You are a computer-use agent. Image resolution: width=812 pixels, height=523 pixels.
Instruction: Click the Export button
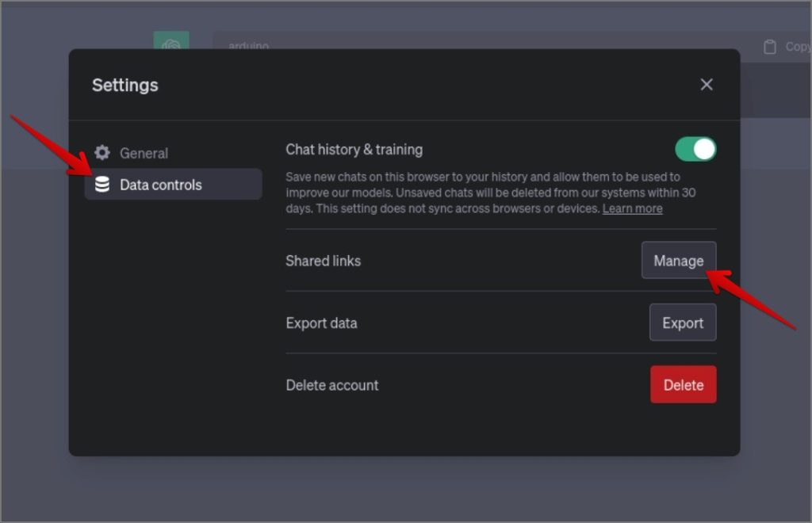coord(683,323)
